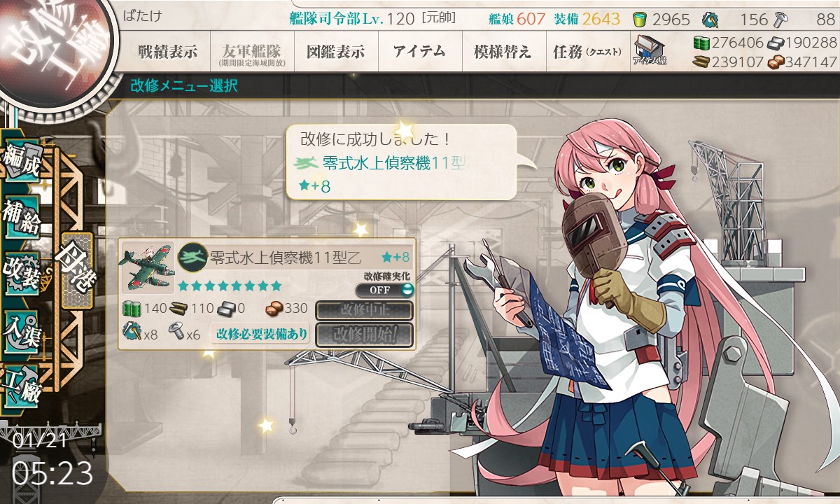This screenshot has width=840, height=504.
Task: Return to 母港 home port
Action: [x=76, y=270]
